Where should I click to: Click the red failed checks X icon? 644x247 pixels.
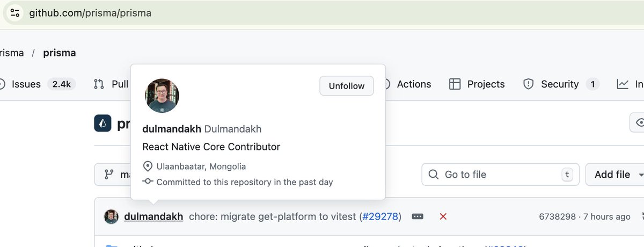443,216
